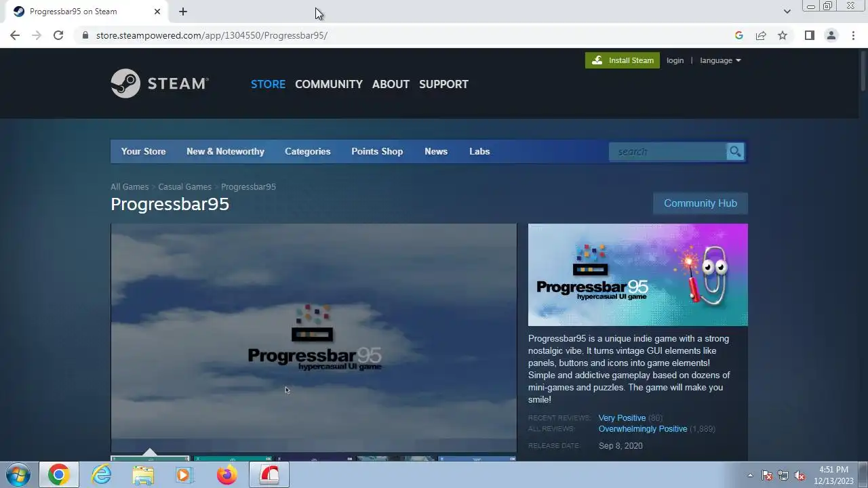Bookmark this page with star icon
Image resolution: width=868 pixels, height=488 pixels.
tap(783, 35)
